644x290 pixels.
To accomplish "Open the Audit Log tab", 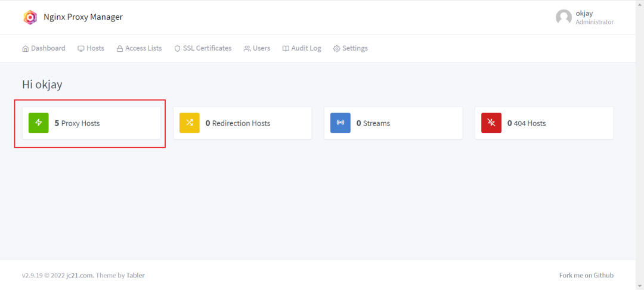I will pyautogui.click(x=302, y=48).
